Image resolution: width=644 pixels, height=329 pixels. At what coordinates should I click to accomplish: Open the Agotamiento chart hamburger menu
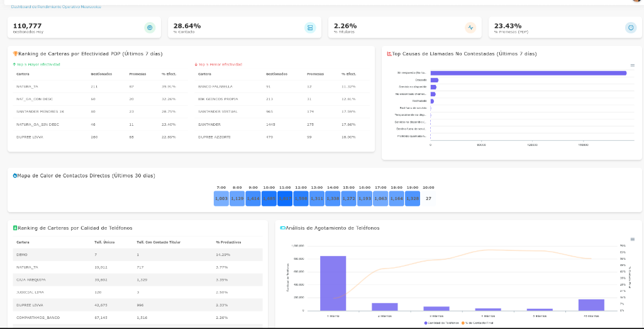pos(632,239)
